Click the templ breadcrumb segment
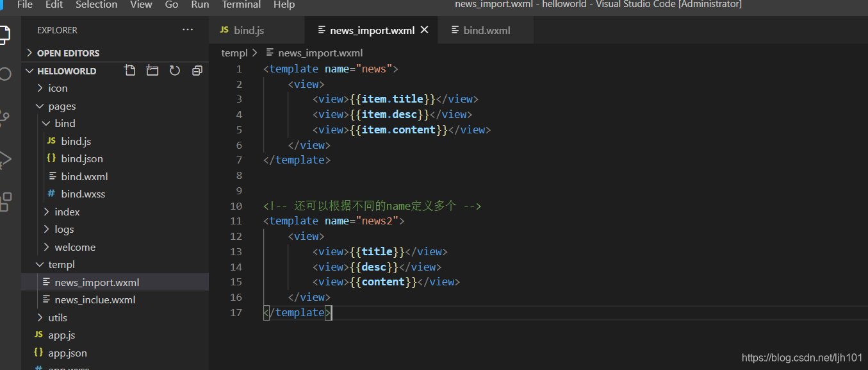868x370 pixels. click(234, 53)
